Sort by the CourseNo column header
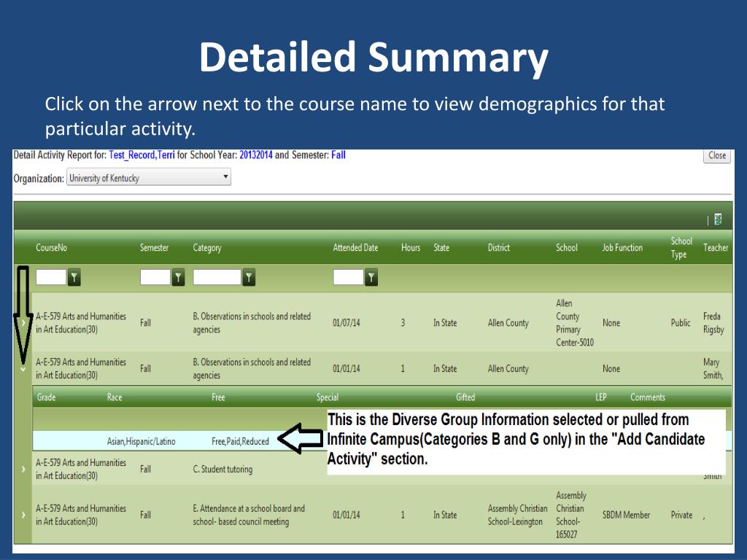The image size is (747, 560). coord(52,248)
